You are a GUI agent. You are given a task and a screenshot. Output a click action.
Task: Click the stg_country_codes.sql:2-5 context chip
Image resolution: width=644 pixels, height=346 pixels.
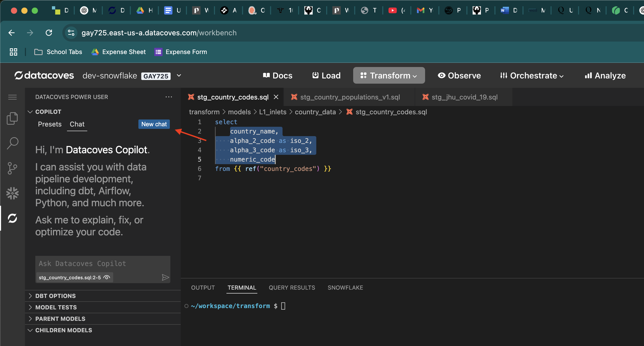coord(74,277)
